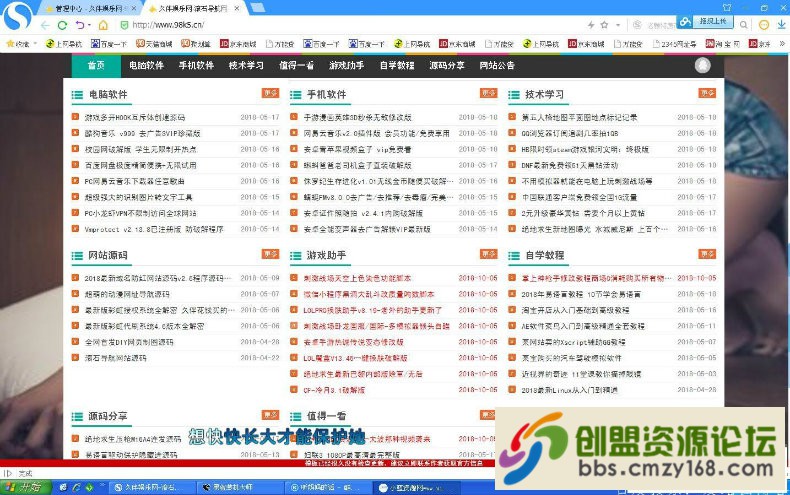
Task: Reload the page with the green refresh icon
Action: tap(62, 25)
